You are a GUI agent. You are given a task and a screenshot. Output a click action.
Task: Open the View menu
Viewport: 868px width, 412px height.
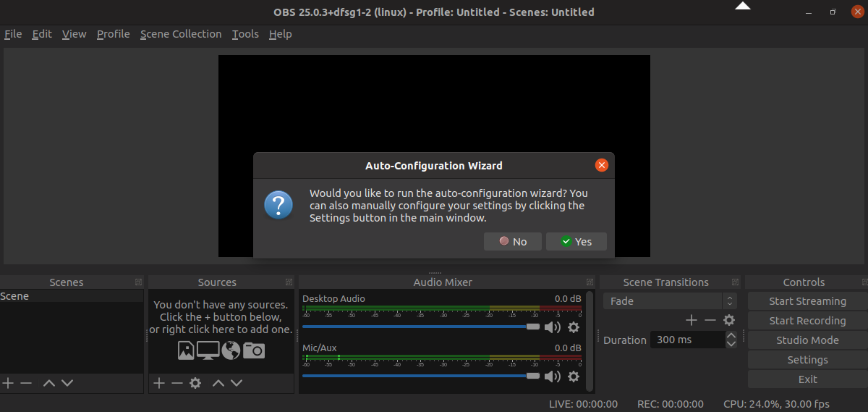coord(74,34)
